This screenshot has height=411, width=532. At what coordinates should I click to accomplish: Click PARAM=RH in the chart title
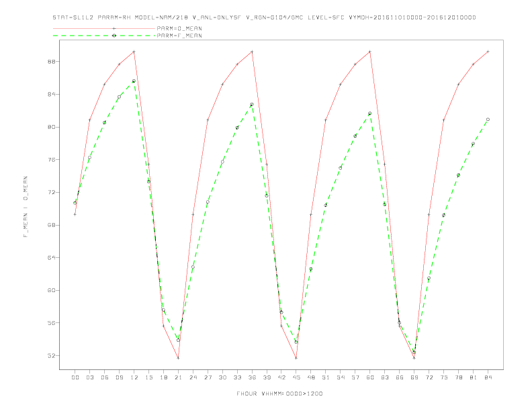[114, 17]
